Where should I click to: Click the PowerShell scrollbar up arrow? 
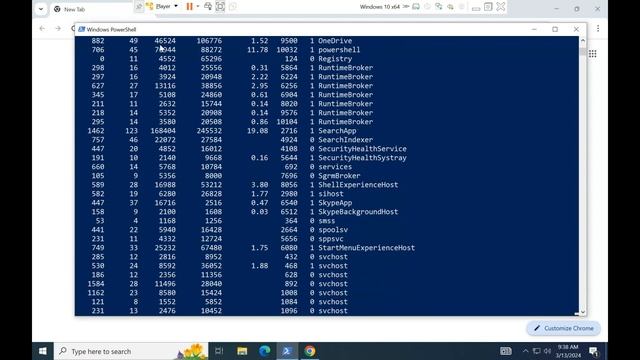(x=582, y=41)
